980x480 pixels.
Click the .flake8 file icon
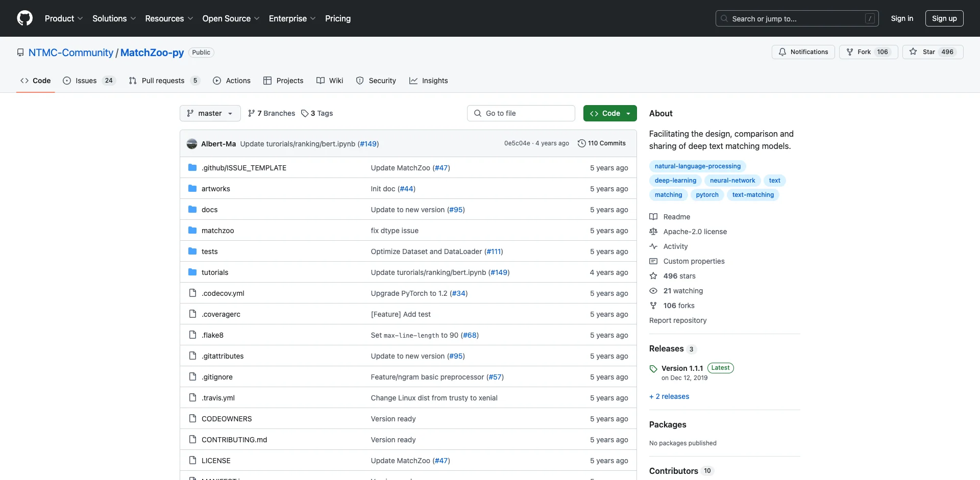[192, 335]
